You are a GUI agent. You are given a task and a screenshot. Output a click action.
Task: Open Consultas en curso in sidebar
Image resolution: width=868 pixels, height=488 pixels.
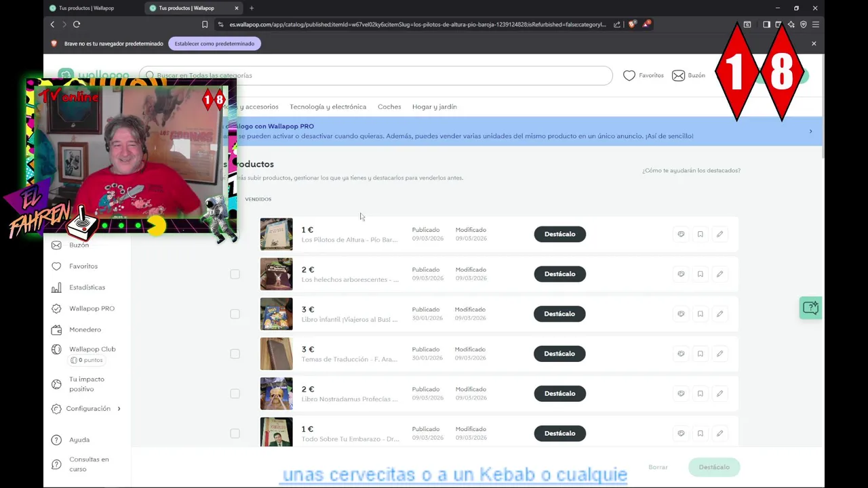click(80, 464)
